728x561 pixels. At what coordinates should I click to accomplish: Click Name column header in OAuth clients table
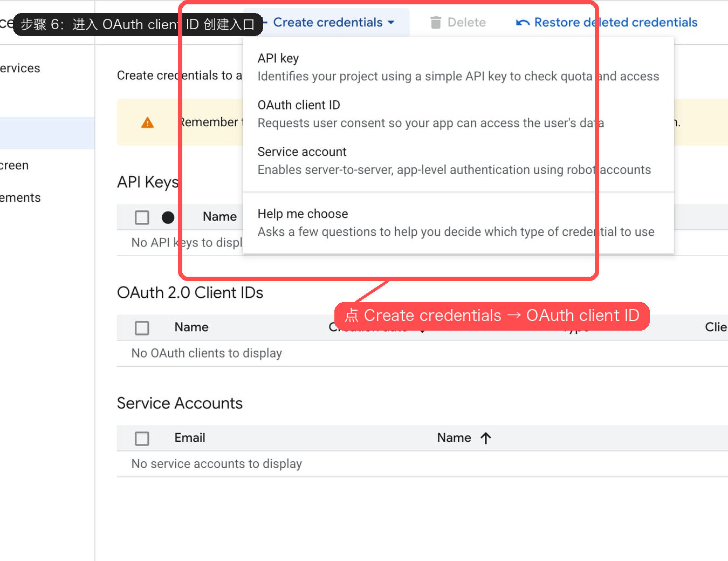point(191,327)
